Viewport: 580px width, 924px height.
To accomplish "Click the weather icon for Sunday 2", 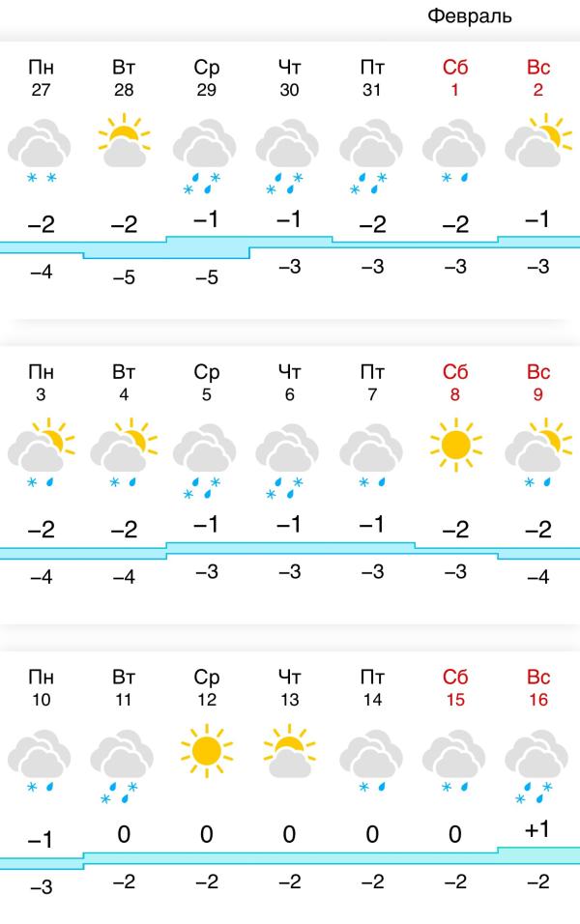I will coord(538,140).
